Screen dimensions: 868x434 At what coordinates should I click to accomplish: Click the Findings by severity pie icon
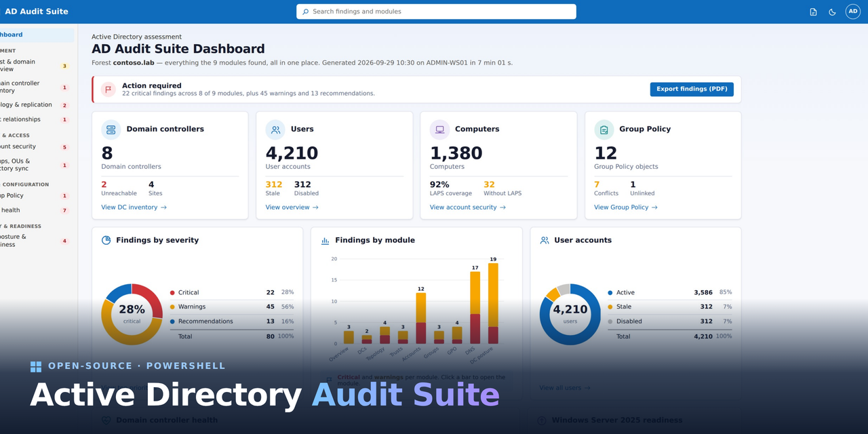pos(106,240)
